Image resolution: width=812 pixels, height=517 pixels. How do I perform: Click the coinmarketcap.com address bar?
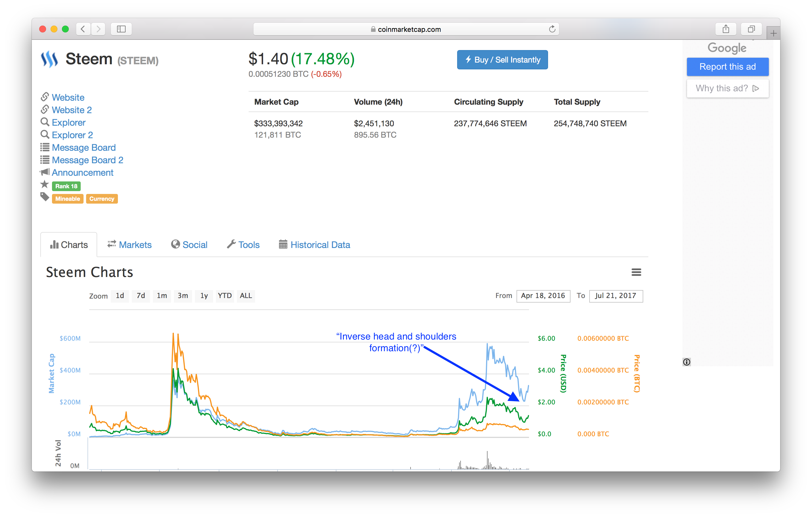tap(406, 29)
